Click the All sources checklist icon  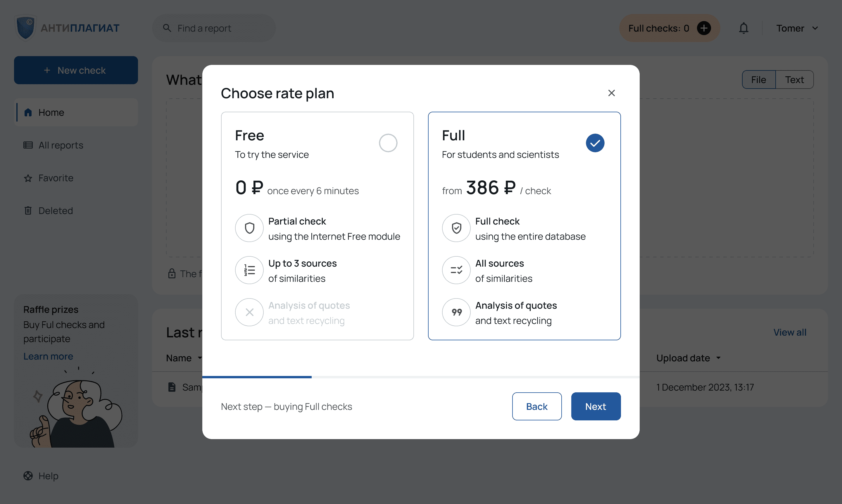click(x=456, y=270)
